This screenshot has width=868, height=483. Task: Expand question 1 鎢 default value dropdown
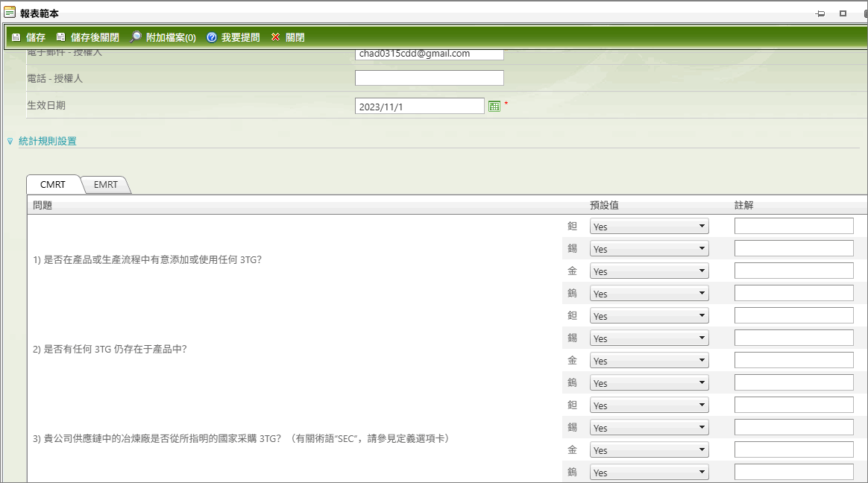649,294
